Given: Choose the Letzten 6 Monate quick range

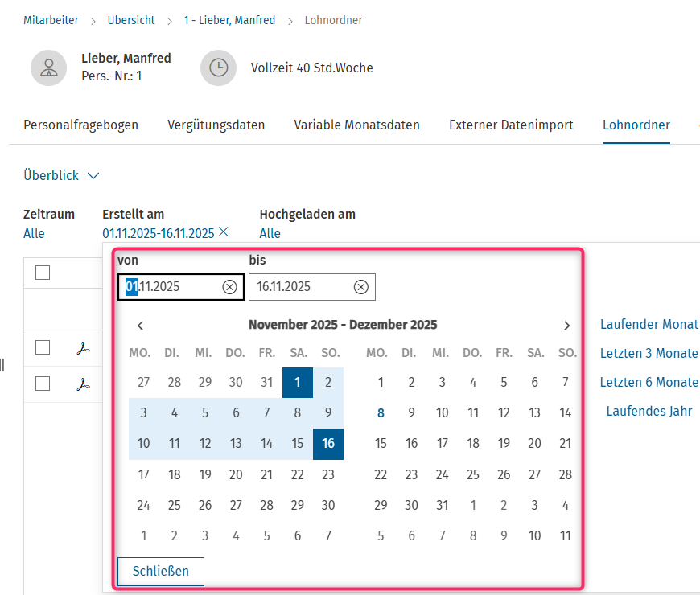Looking at the screenshot, I should (649, 382).
